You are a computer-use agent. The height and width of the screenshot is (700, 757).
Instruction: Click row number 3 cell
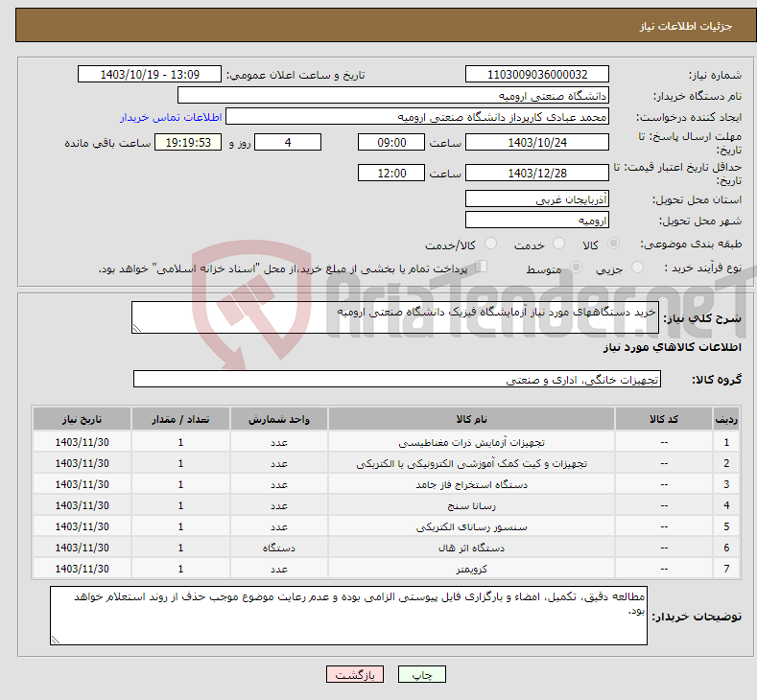[726, 484]
